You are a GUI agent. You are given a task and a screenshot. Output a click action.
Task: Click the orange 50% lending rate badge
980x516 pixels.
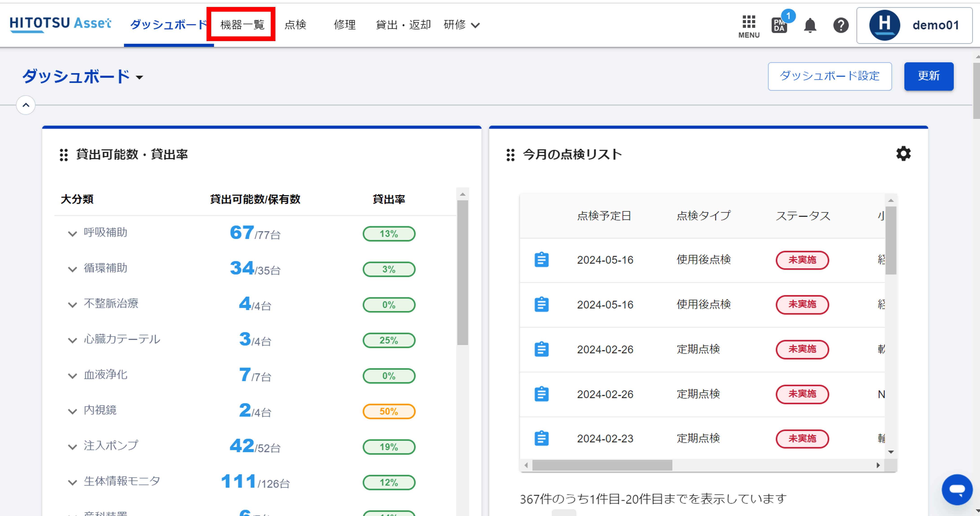[x=389, y=411]
